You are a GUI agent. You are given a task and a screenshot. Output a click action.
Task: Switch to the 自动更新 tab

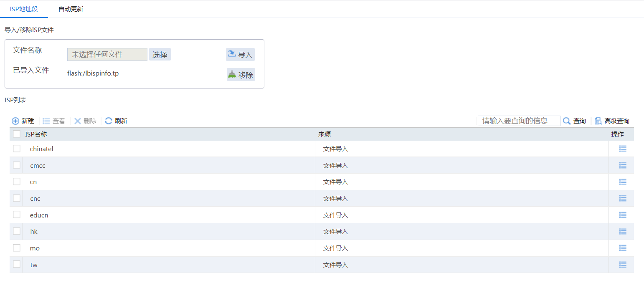point(71,9)
